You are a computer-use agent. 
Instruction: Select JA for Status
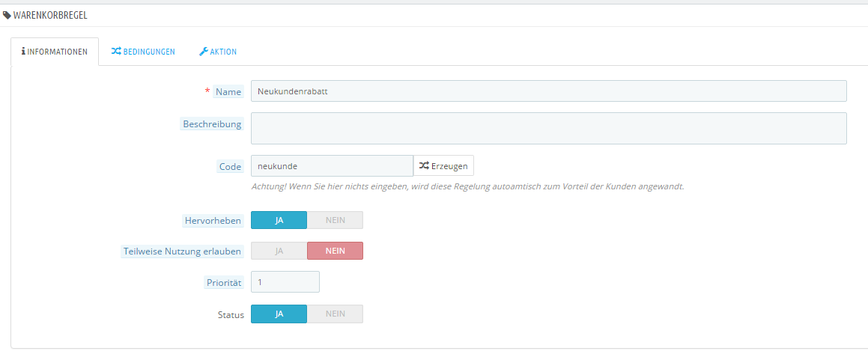pyautogui.click(x=279, y=314)
